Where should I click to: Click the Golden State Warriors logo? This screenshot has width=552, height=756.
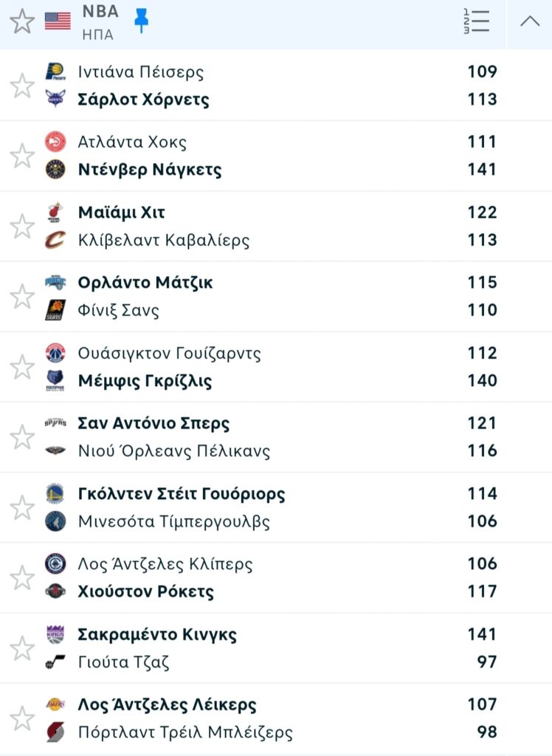click(x=55, y=493)
